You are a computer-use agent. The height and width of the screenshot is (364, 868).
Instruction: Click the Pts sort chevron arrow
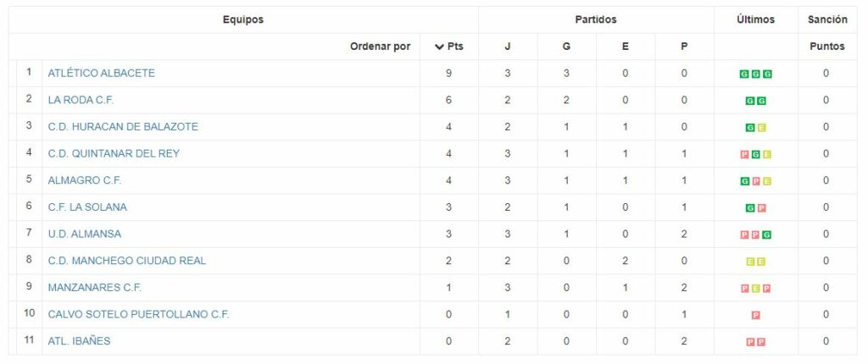(x=440, y=47)
